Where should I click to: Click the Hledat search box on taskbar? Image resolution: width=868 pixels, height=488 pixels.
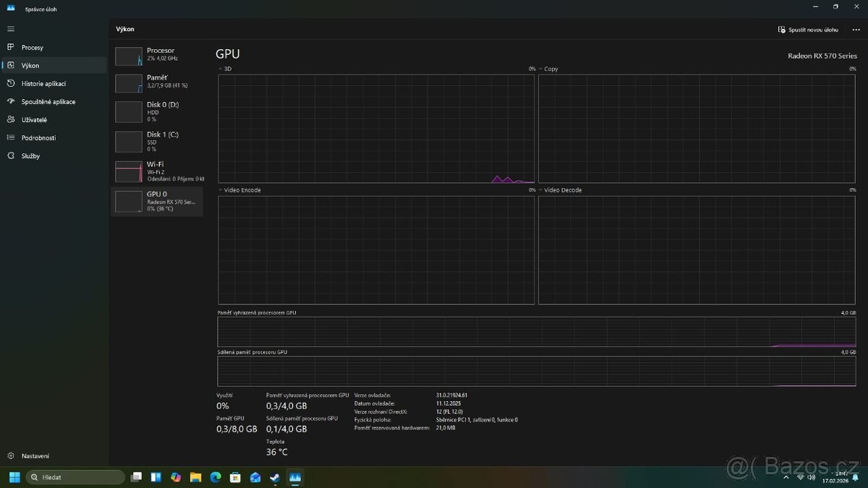[75, 477]
